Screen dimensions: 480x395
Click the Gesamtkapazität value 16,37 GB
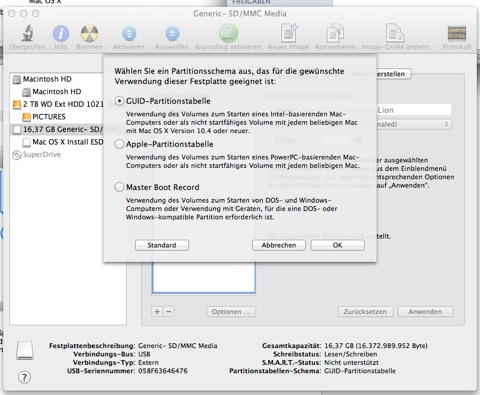click(x=376, y=346)
